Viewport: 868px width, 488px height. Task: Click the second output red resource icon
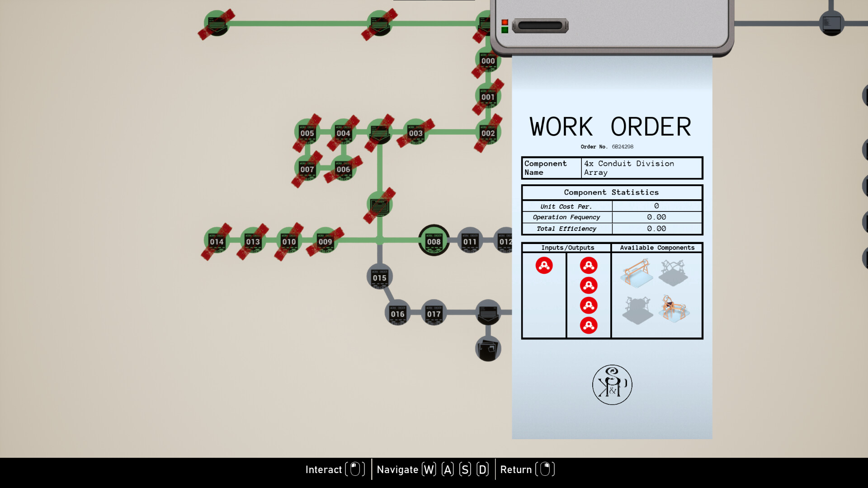[589, 286]
